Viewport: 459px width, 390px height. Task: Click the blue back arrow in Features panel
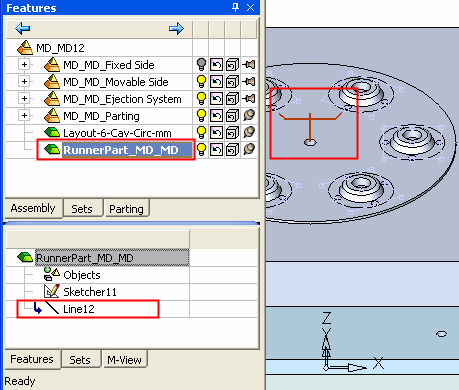22,29
